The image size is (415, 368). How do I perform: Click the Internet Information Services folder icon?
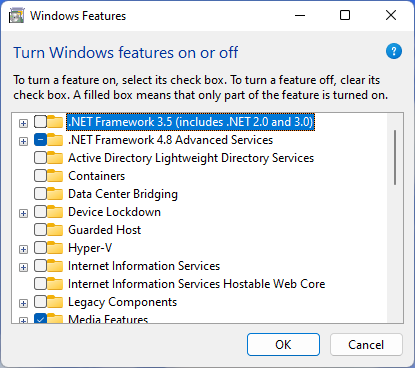pyautogui.click(x=55, y=266)
